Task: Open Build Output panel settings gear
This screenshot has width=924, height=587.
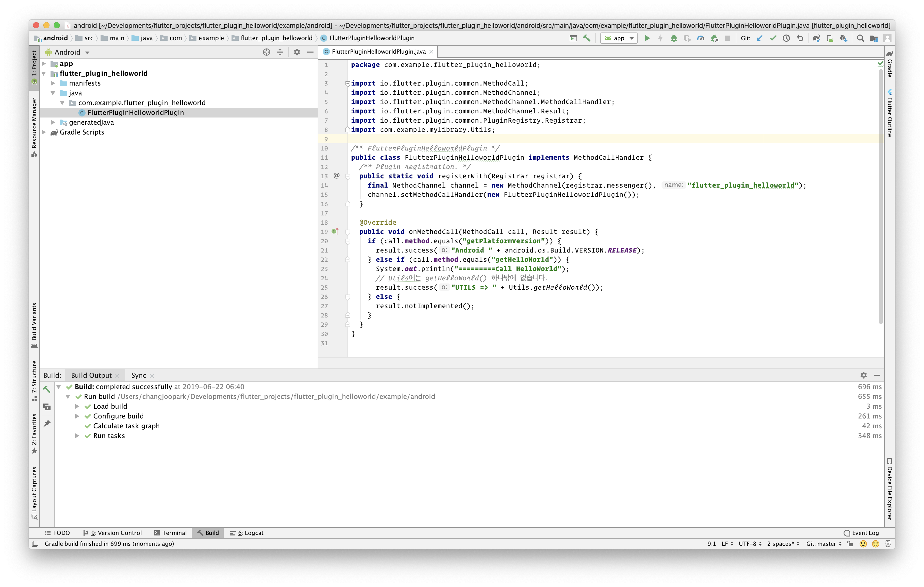Action: click(x=863, y=375)
